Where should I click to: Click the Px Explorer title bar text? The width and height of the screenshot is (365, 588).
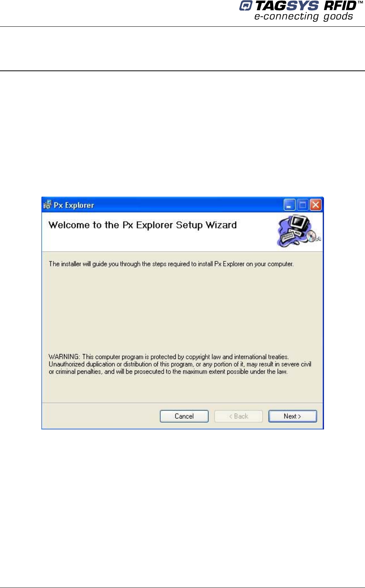[74, 205]
